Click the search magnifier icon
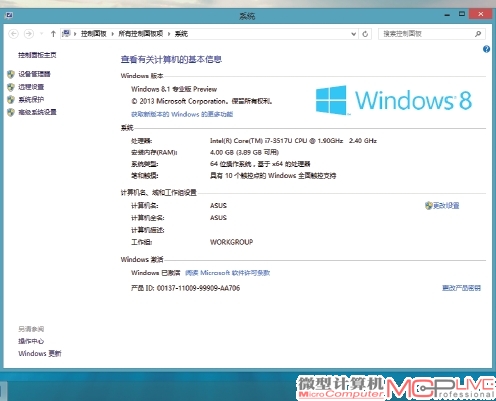The height and width of the screenshot is (401, 496). (478, 34)
